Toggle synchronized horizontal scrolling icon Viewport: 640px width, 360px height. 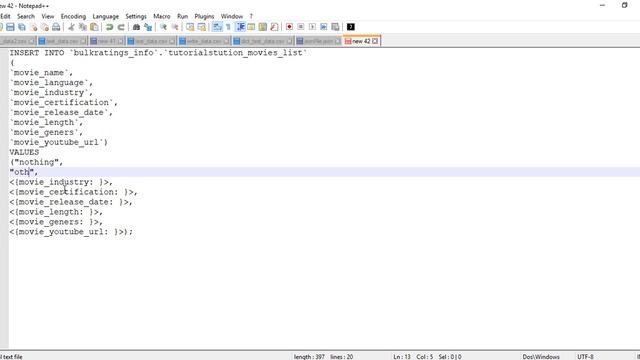click(x=202, y=27)
